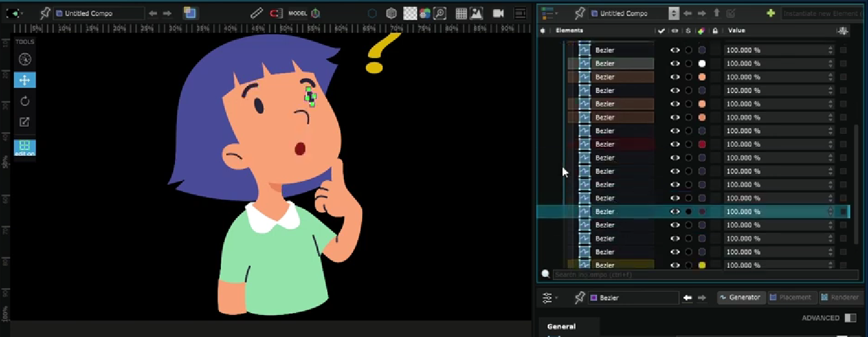Viewport: 868px width, 337px height.
Task: Switch to the Placement tab
Action: pos(790,298)
